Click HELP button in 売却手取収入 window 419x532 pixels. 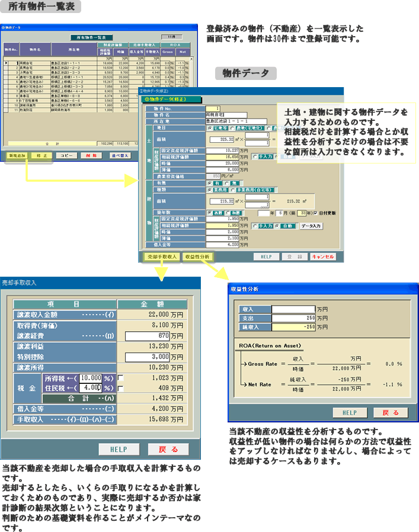(x=119, y=450)
